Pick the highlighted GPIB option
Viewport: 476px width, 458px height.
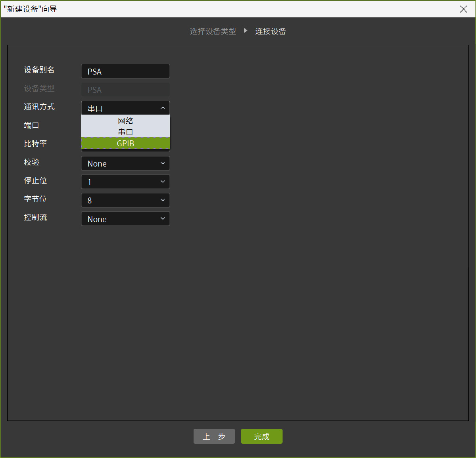[x=125, y=143]
